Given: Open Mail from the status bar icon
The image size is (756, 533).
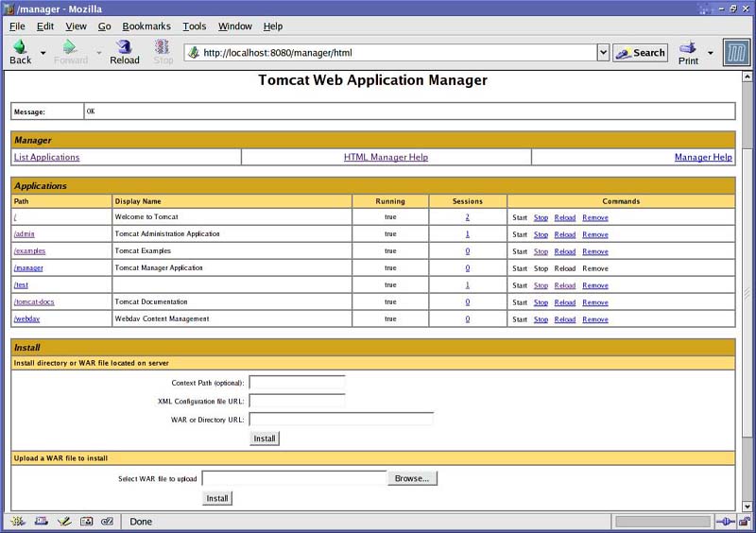Looking at the screenshot, I should [x=41, y=521].
